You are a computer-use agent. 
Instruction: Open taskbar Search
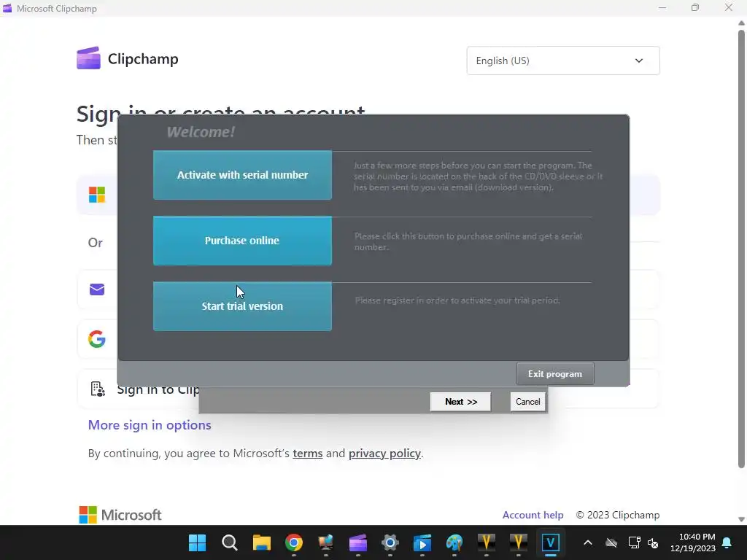point(229,542)
